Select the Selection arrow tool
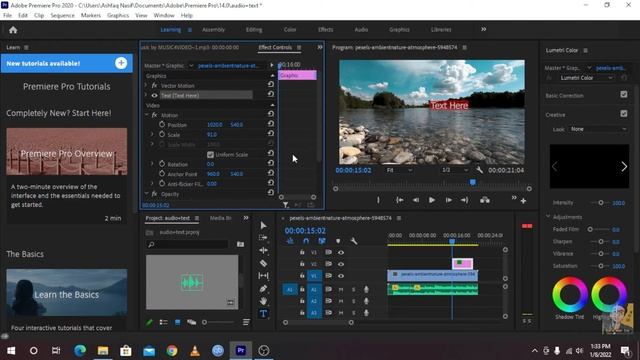 [263, 225]
